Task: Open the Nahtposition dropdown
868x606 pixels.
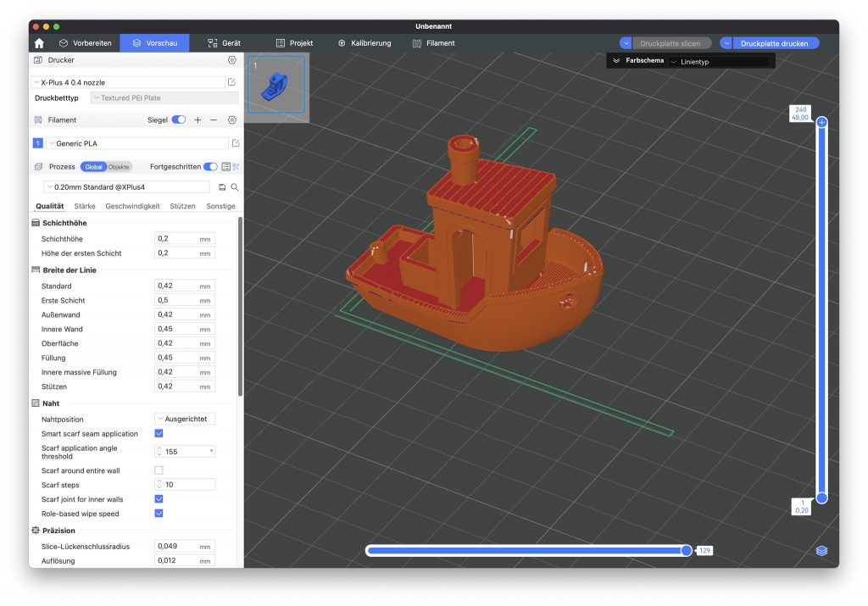Action: click(185, 419)
